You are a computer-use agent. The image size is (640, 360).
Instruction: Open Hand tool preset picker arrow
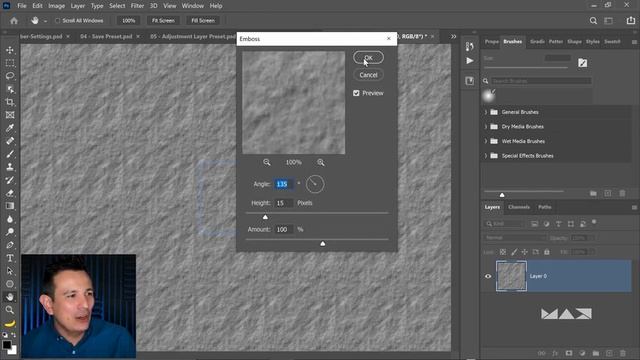click(x=45, y=21)
